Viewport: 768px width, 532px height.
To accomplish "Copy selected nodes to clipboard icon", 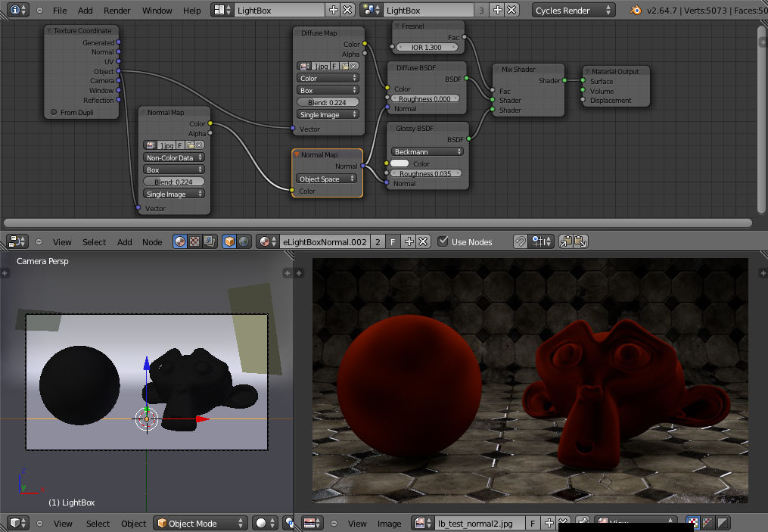I will click(566, 242).
